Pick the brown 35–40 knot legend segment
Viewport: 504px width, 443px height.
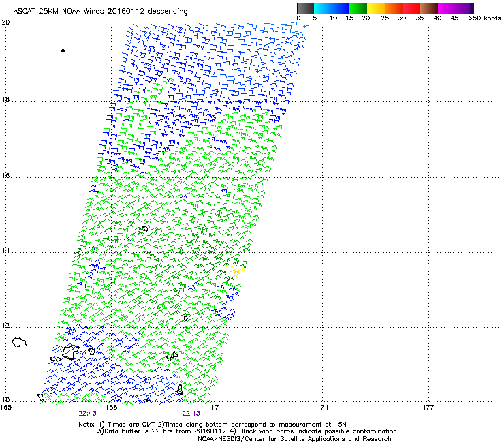pos(429,8)
